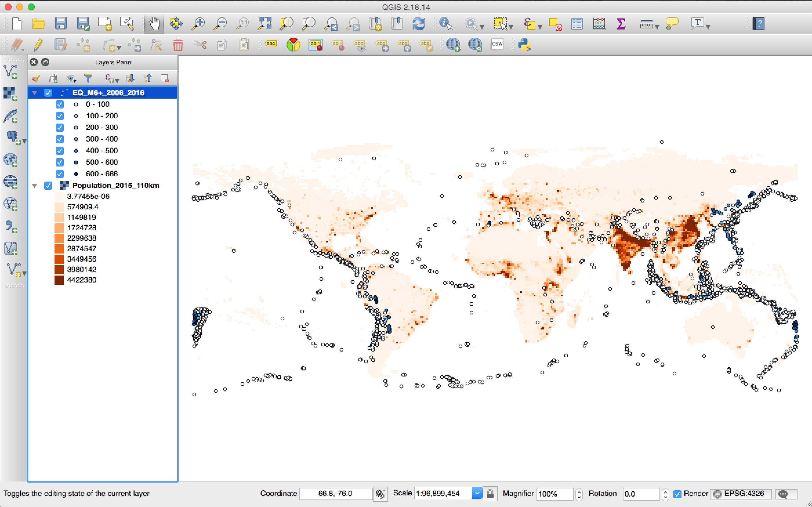
Task: Hide the Population_2015_110km layer
Action: [48, 186]
